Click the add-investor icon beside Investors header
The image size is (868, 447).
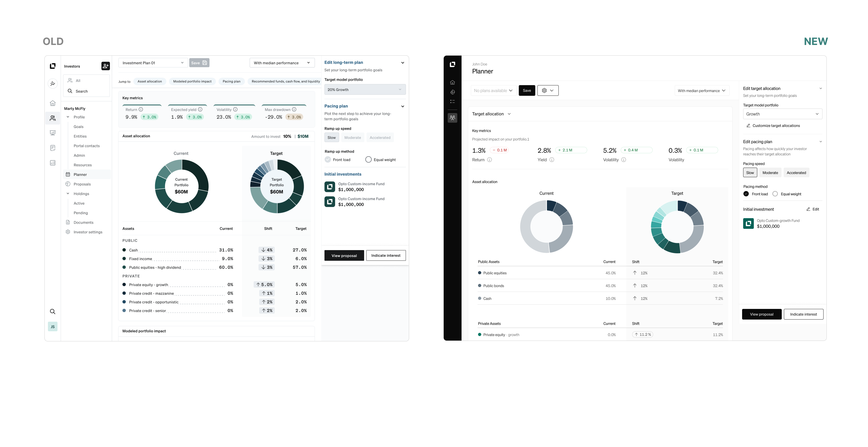(x=105, y=66)
